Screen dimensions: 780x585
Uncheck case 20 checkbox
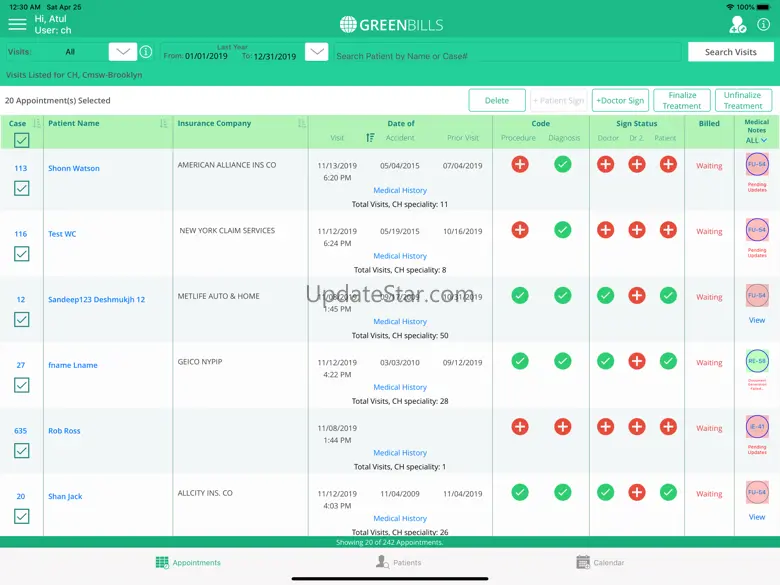[21, 516]
